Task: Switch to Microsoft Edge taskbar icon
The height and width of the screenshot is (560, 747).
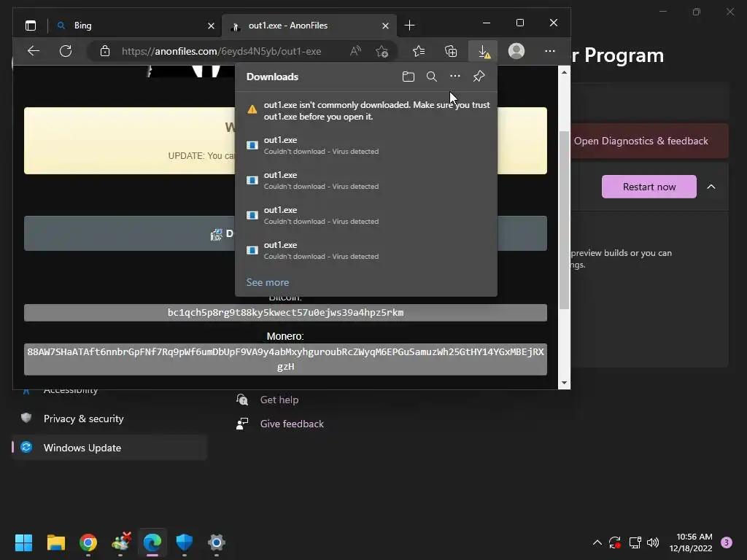Action: (x=152, y=542)
